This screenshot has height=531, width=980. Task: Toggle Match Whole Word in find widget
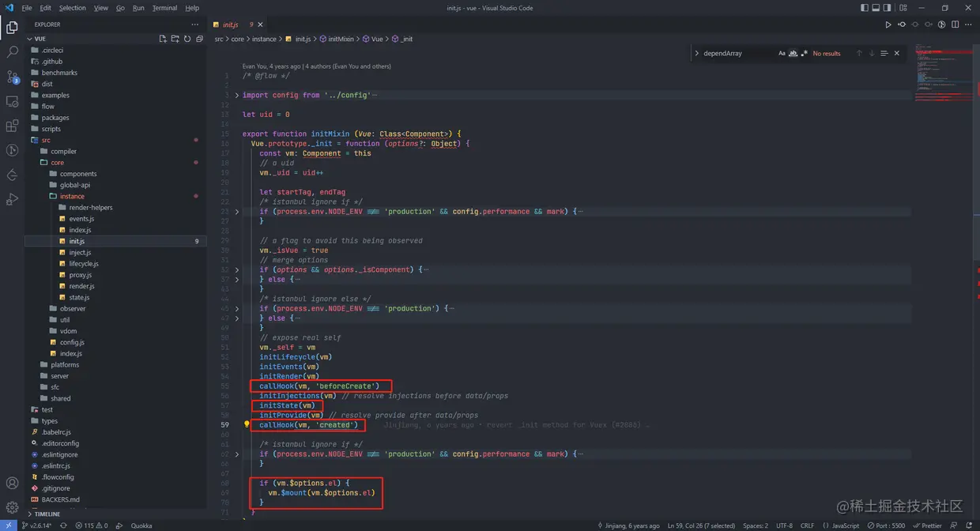point(793,53)
